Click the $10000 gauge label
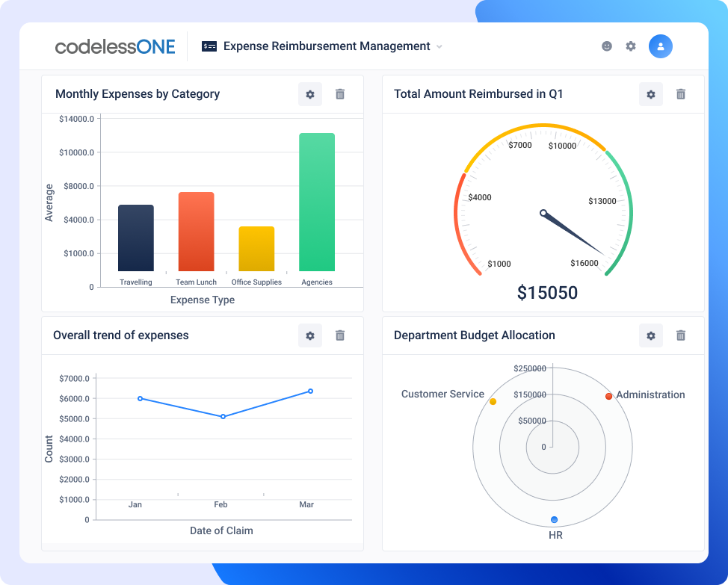Screen dimensions: 728x585 [x=562, y=146]
